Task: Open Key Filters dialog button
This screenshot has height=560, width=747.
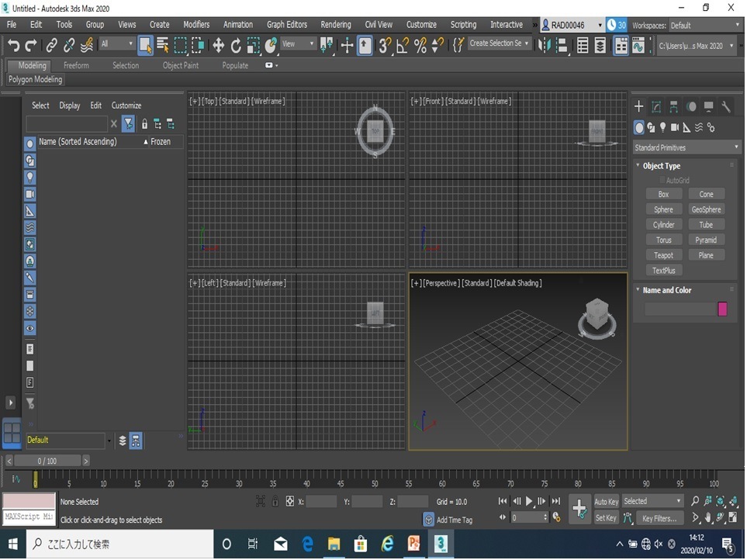Action: click(659, 518)
